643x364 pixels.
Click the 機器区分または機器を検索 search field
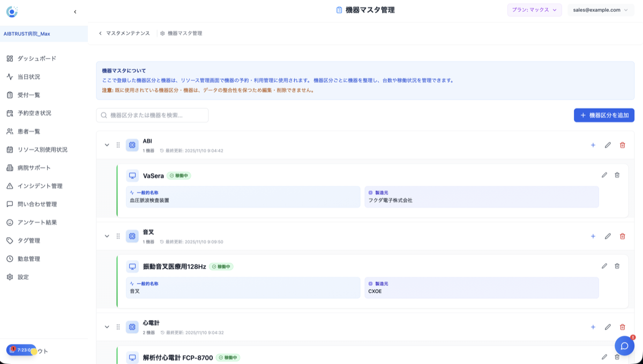pyautogui.click(x=153, y=115)
